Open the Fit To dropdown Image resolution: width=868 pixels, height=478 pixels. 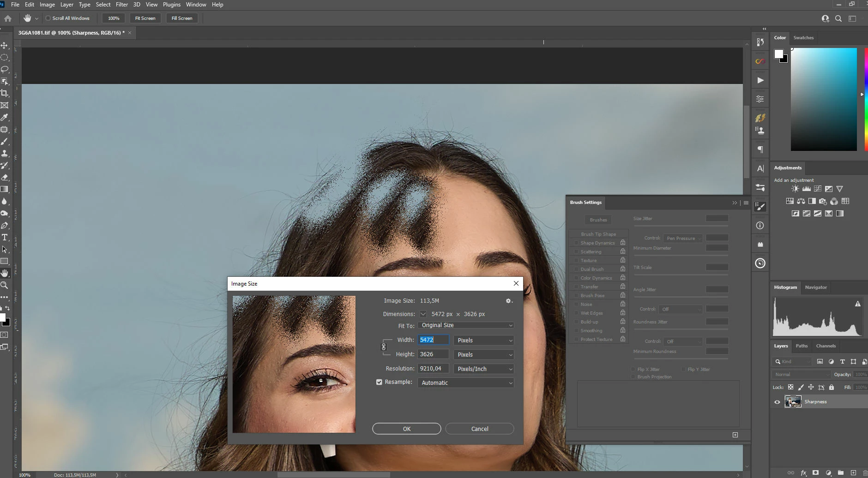[x=465, y=325]
